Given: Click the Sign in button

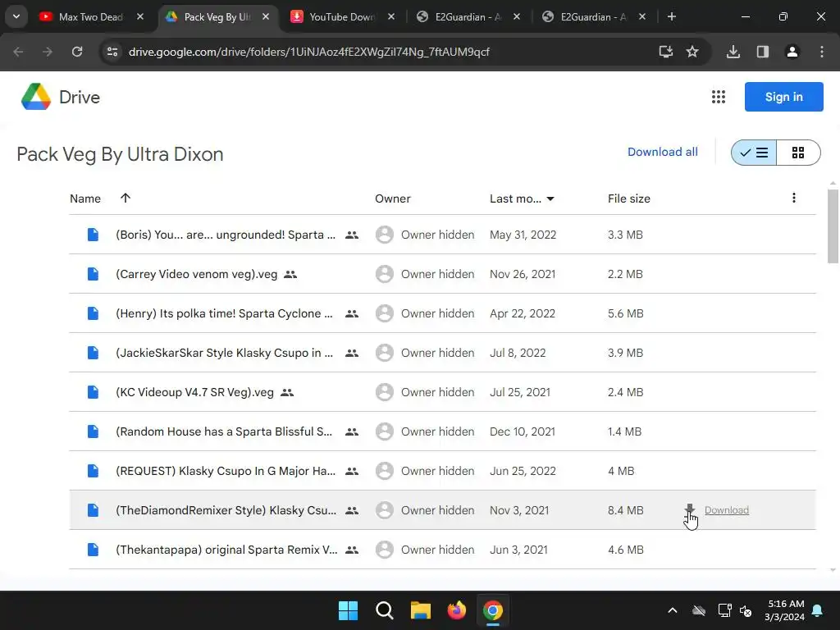Looking at the screenshot, I should 783,97.
